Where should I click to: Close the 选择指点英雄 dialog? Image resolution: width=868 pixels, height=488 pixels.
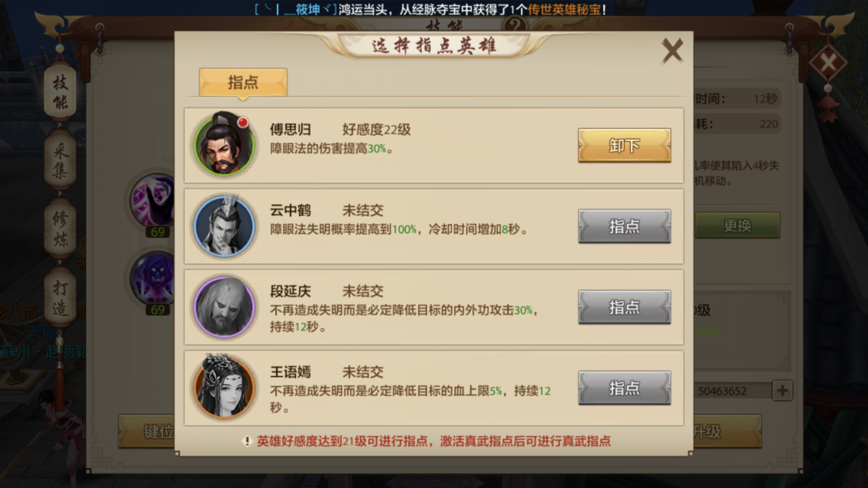click(672, 51)
